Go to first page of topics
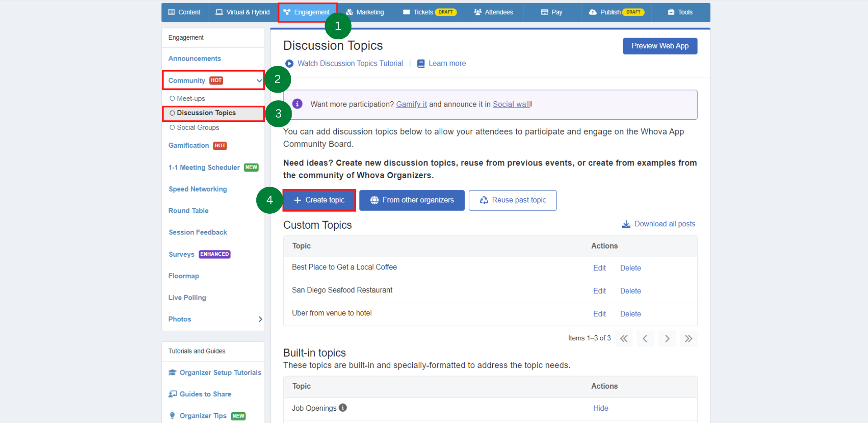868x423 pixels. pyautogui.click(x=624, y=338)
